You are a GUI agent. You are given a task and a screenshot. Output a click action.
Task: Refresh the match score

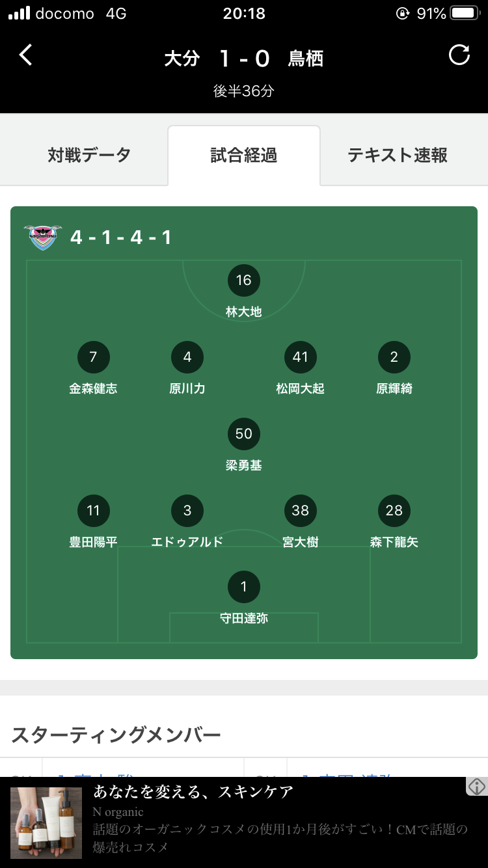(459, 55)
